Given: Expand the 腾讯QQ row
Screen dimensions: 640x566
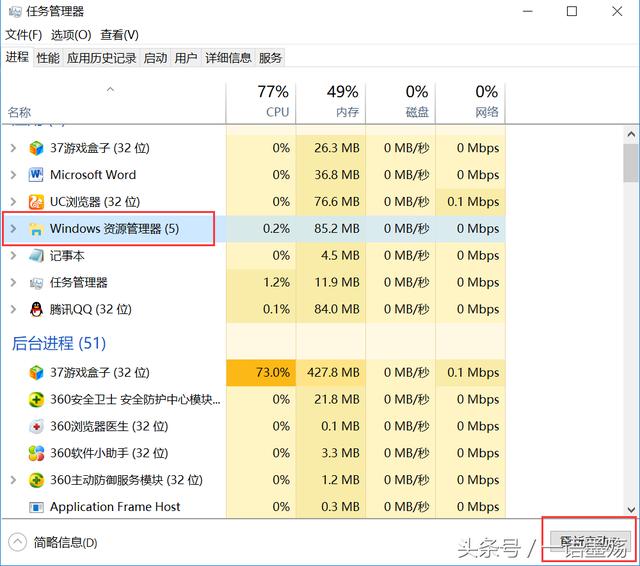Looking at the screenshot, I should pos(13,309).
